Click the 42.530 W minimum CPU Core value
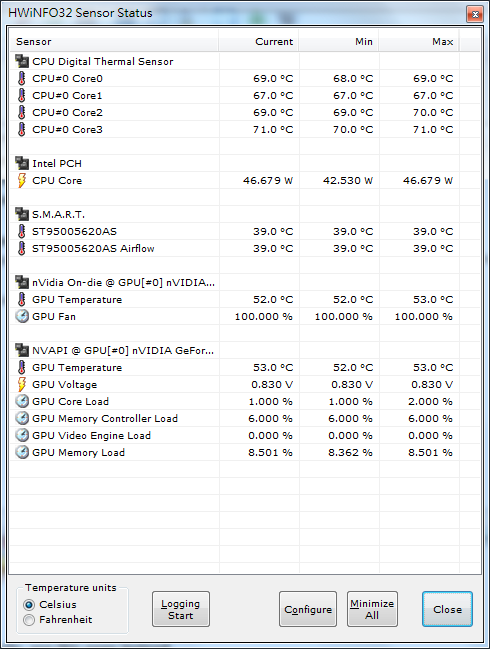Screen dimensions: 490x649 [348, 180]
